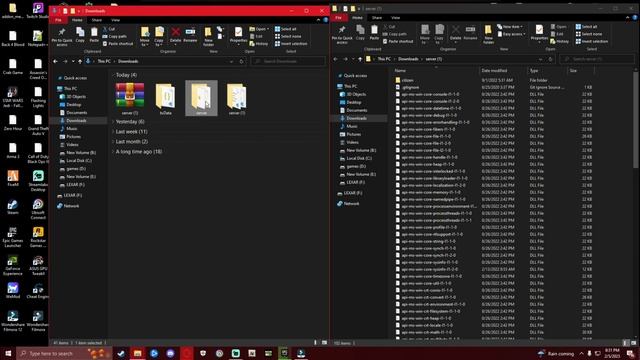Image resolution: width=640 pixels, height=360 pixels.
Task: Open Properties in server (1) window ribbon
Action: pos(539,33)
